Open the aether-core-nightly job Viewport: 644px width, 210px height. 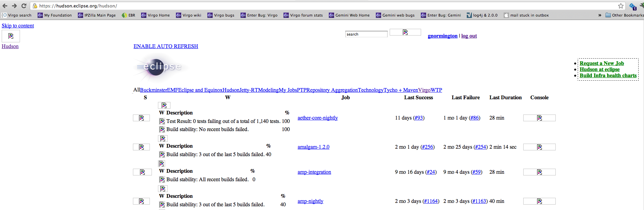[x=318, y=118]
